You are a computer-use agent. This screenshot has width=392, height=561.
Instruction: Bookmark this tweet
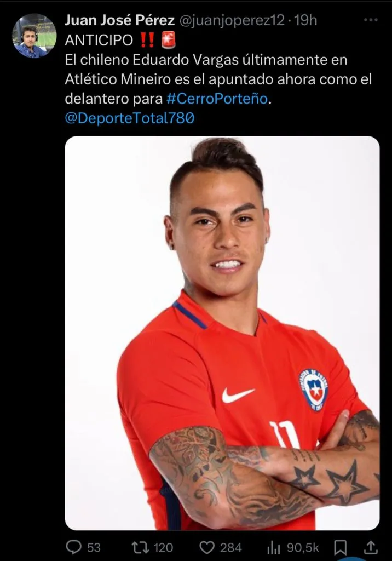[340, 547]
